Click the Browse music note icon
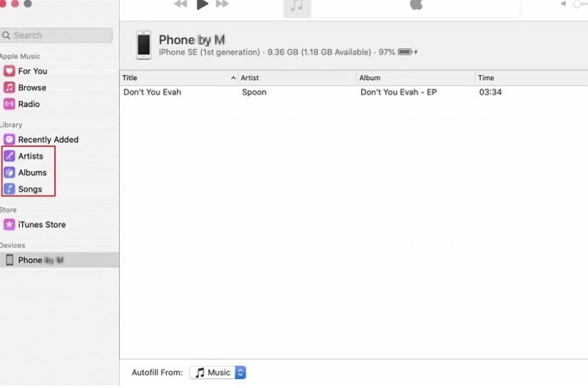This screenshot has height=388, width=588. click(10, 87)
